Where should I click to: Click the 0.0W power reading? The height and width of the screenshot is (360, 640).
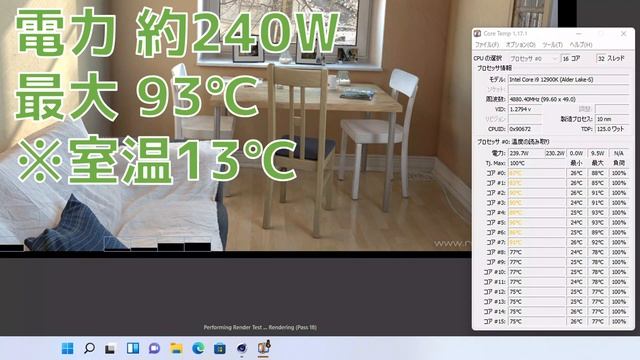(576, 153)
